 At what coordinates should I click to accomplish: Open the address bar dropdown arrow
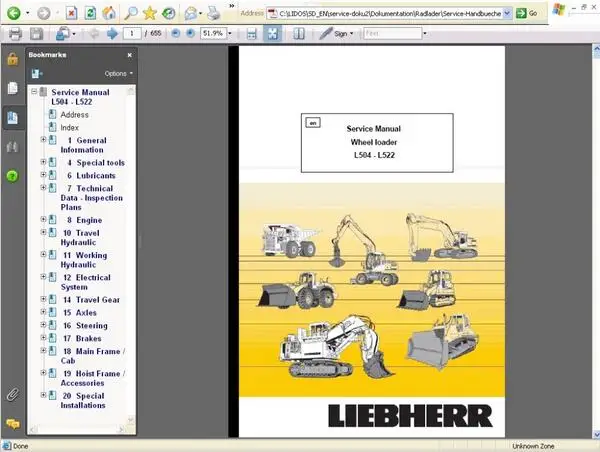click(507, 13)
